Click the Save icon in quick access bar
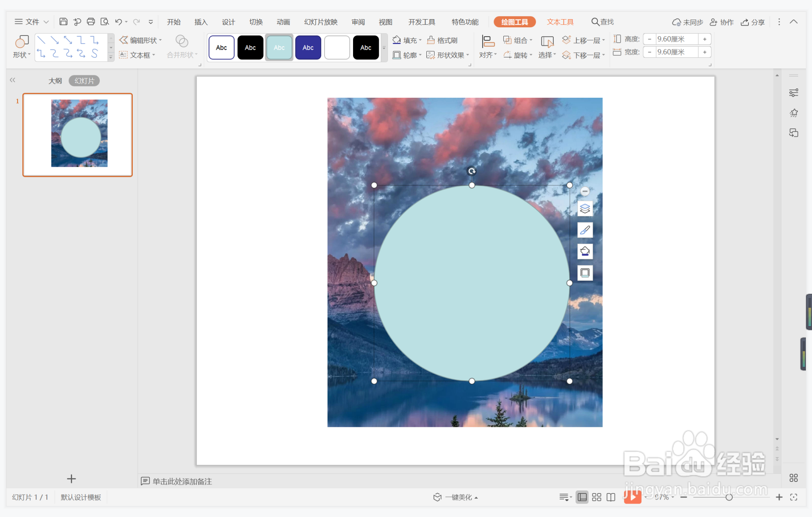 point(63,22)
